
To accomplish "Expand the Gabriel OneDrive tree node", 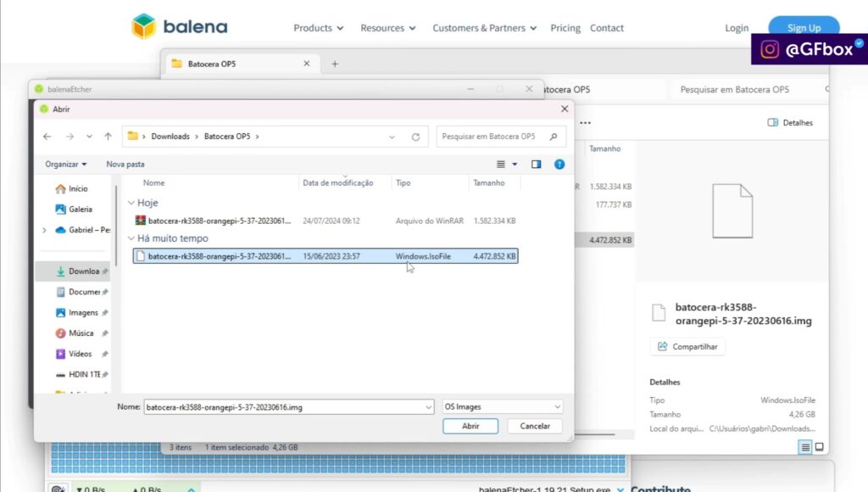I will coord(44,230).
